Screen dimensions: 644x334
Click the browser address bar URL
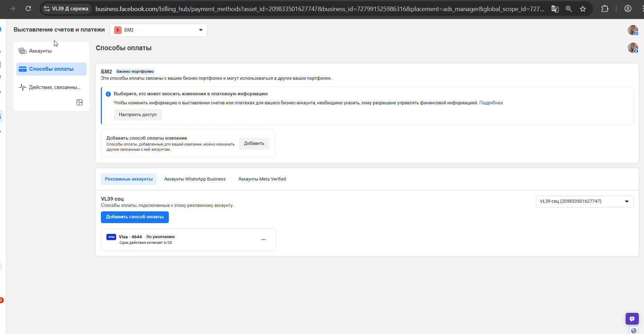pyautogui.click(x=320, y=9)
